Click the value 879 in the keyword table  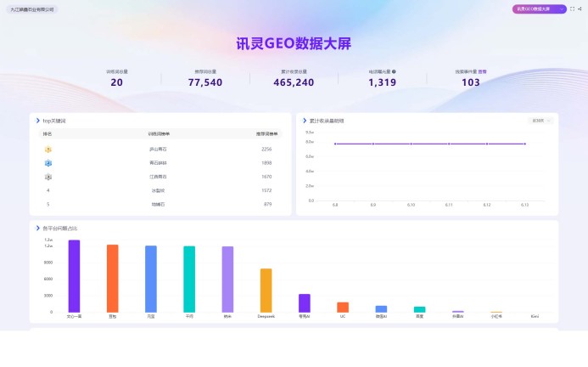click(x=268, y=205)
